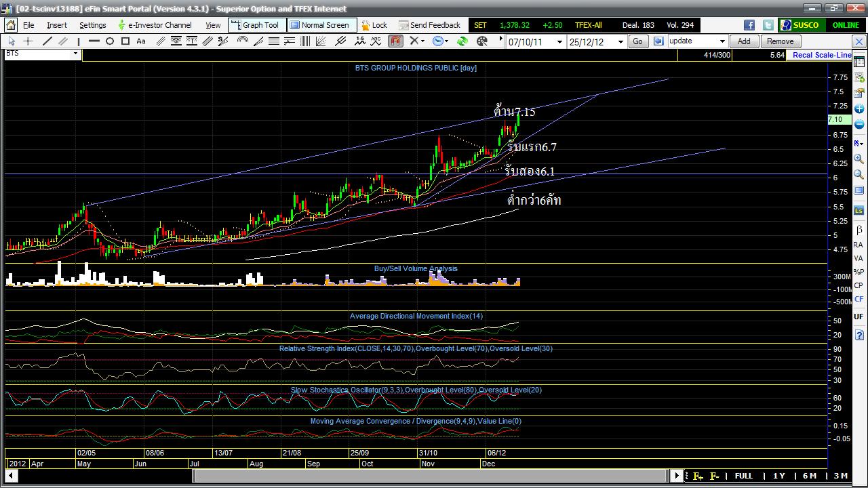Click the F- icon at bottom right

click(714, 476)
